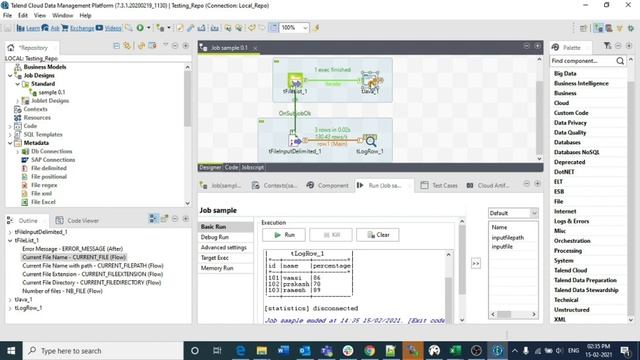Image resolution: width=640 pixels, height=360 pixels.
Task: Open Chrome from the taskbar
Action: (x=369, y=351)
